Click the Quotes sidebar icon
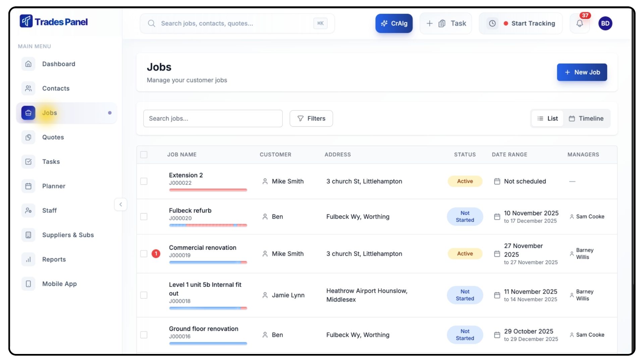Viewport: 644px width, 362px height. (29, 137)
